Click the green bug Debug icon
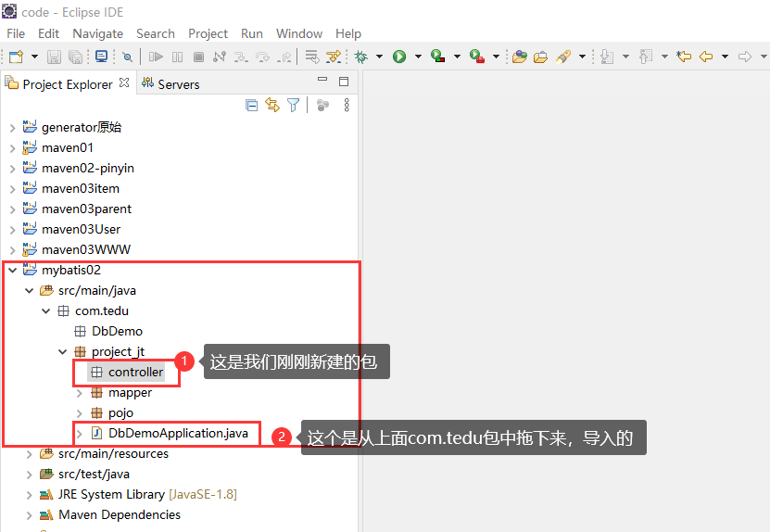The height and width of the screenshot is (532, 770). 361,57
